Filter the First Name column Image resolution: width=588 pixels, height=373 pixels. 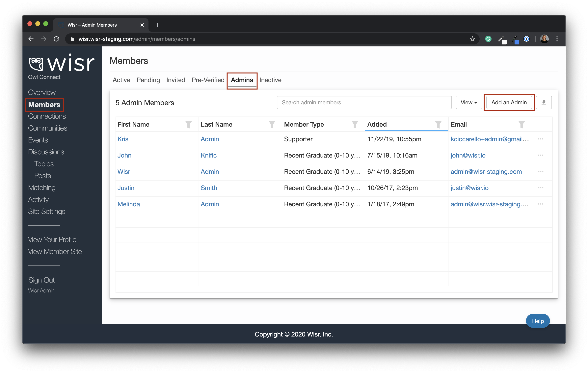click(188, 124)
